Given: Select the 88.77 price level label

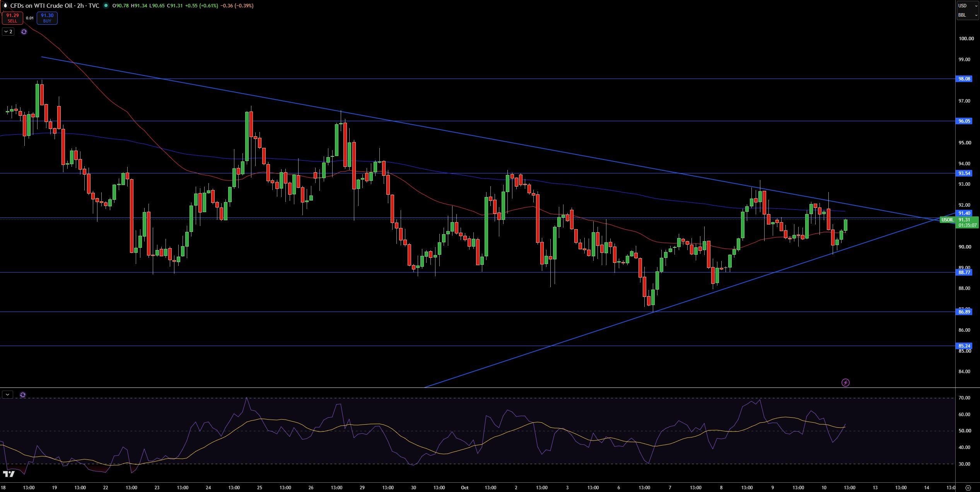Looking at the screenshot, I should [964, 273].
